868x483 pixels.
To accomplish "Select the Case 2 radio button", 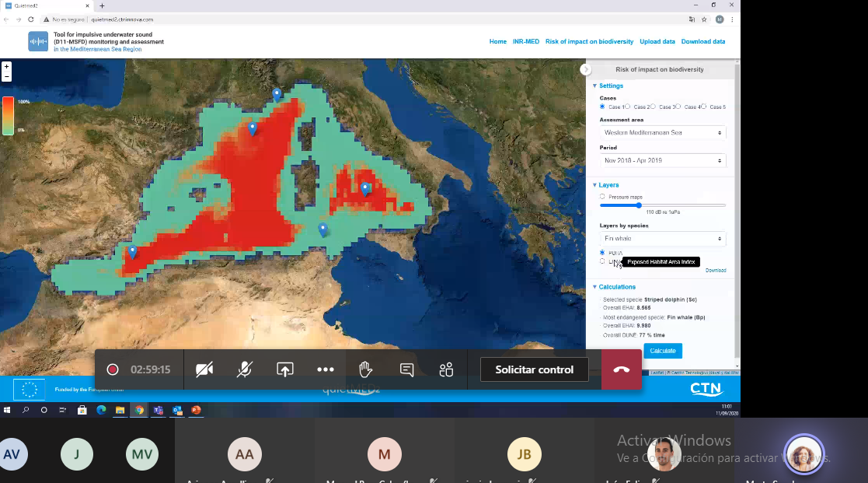I will click(627, 107).
